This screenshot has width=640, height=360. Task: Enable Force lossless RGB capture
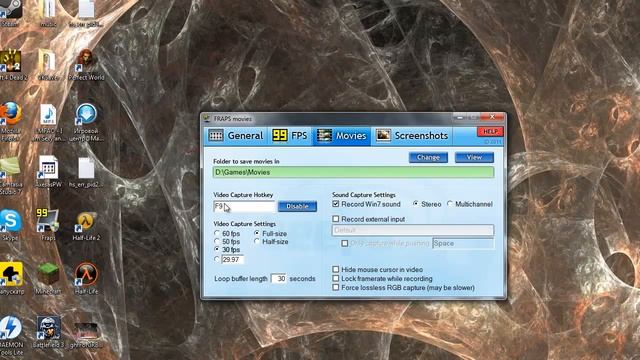tap(336, 287)
